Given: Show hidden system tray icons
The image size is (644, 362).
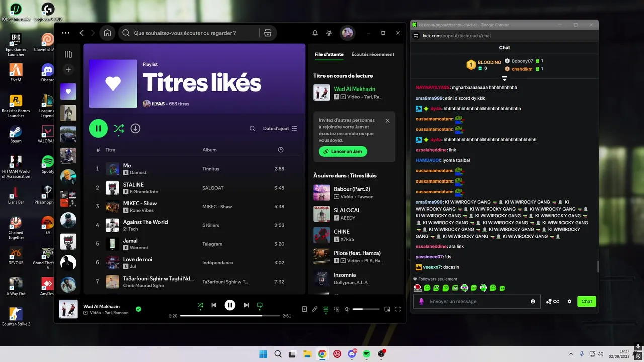Looking at the screenshot, I should [x=571, y=354].
